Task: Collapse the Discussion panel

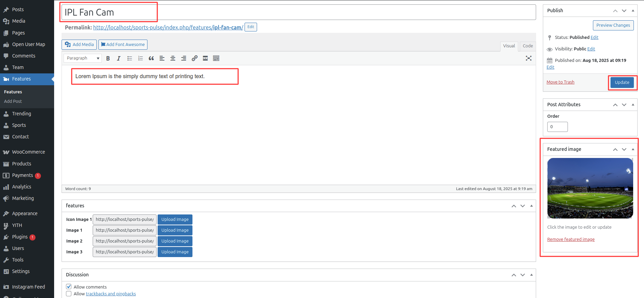Action: coord(531,275)
